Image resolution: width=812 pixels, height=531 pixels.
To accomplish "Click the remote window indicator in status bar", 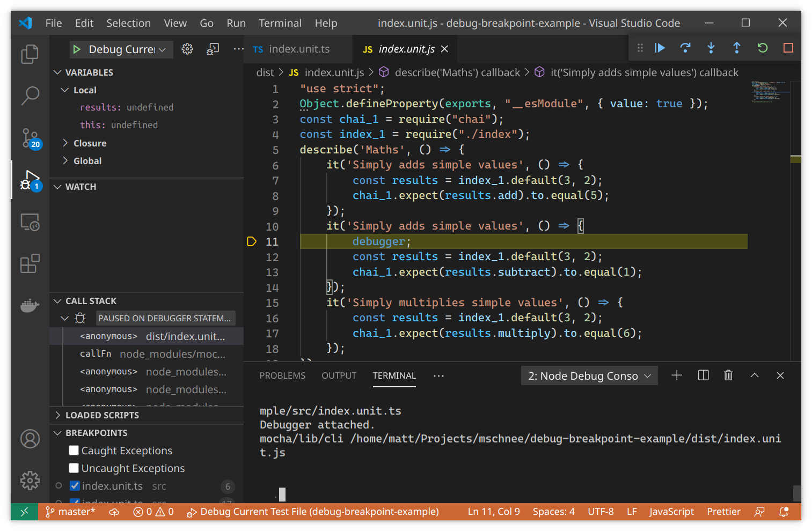I will pos(24,512).
